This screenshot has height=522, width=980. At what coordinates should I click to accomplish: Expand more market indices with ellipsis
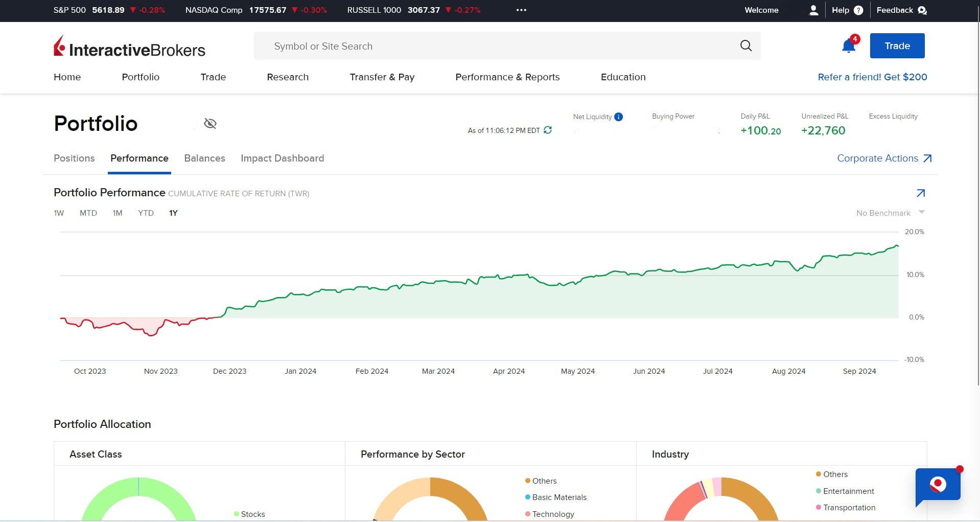coord(521,10)
